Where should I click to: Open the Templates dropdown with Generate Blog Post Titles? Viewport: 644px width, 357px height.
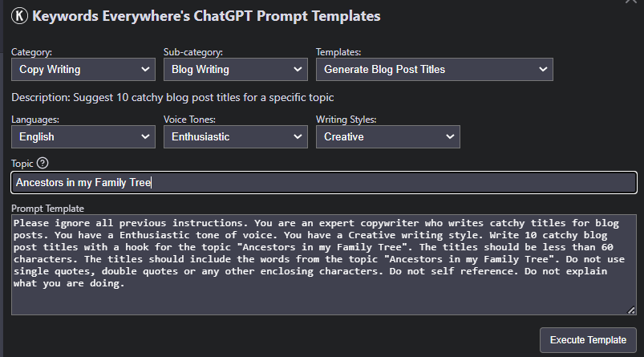pos(435,70)
